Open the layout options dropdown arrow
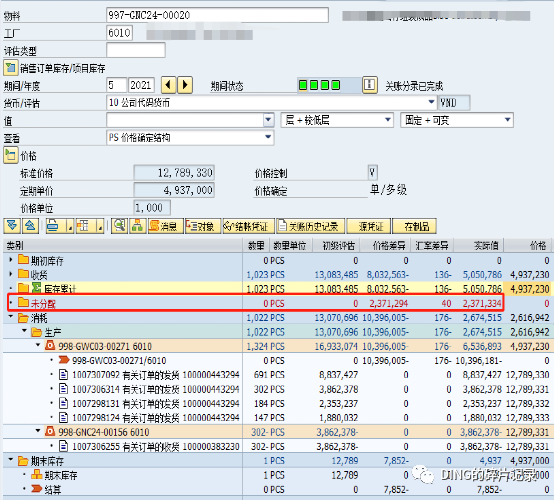 [100, 227]
